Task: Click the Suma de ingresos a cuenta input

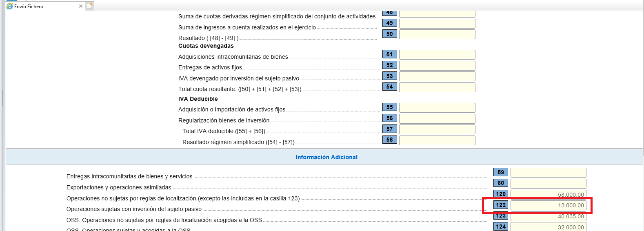Action: tap(437, 24)
